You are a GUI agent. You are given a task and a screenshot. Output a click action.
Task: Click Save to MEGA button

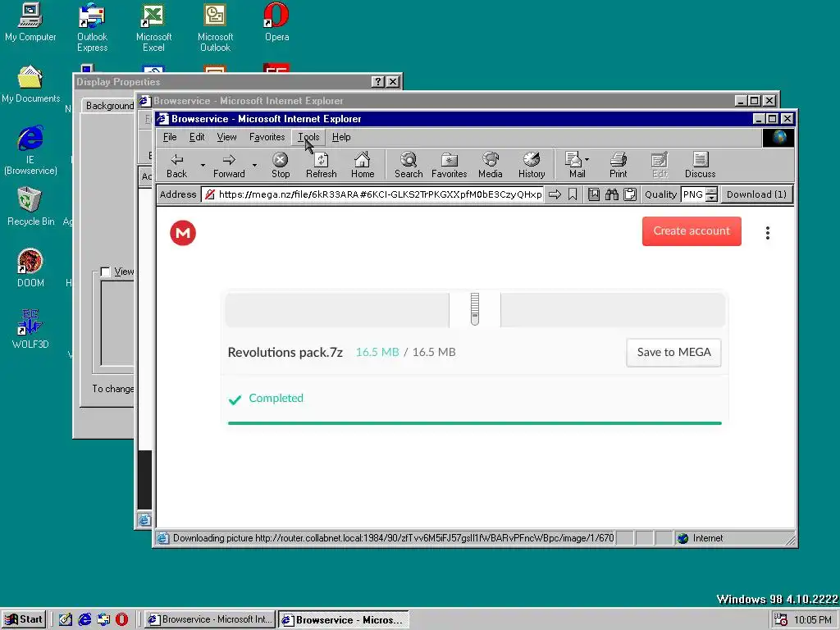click(674, 353)
